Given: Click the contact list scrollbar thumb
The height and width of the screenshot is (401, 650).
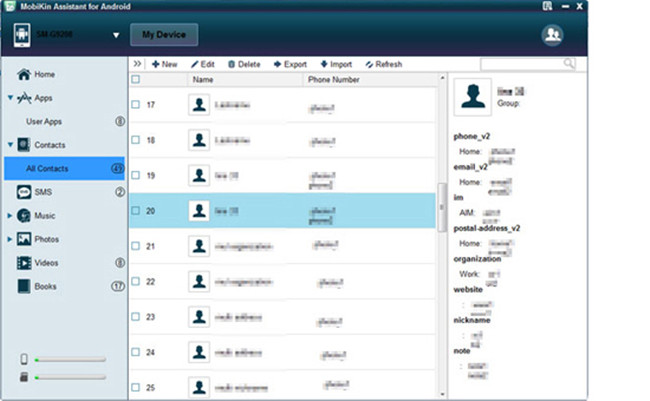Looking at the screenshot, I should (442, 207).
